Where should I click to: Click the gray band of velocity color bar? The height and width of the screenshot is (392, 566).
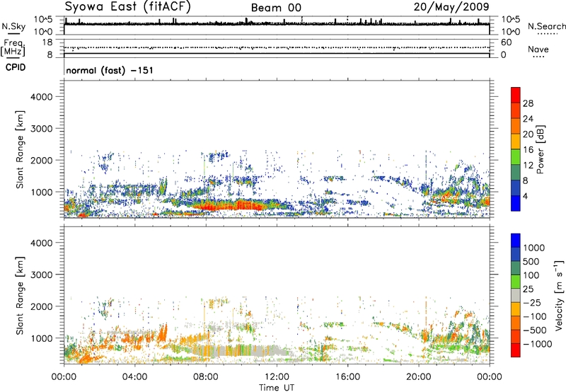(516, 295)
